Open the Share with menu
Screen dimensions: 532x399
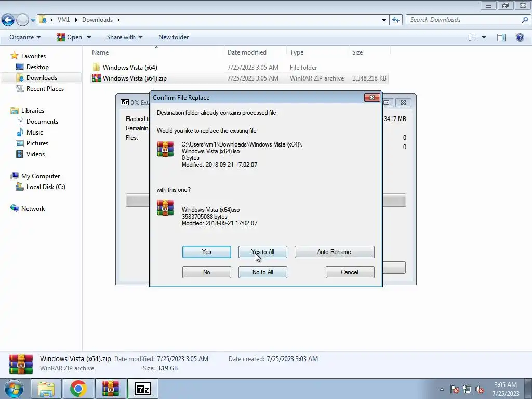point(125,37)
